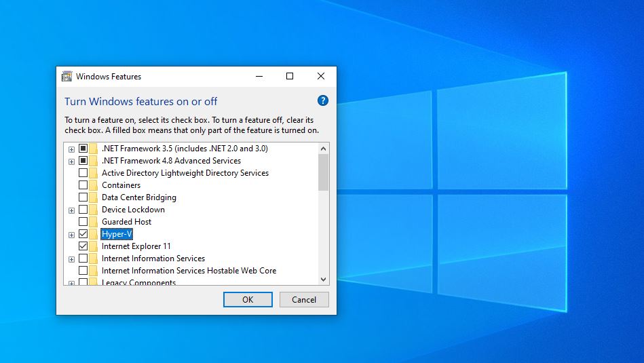Image resolution: width=644 pixels, height=363 pixels.
Task: Expand the Device Lockdown node
Action: click(71, 210)
